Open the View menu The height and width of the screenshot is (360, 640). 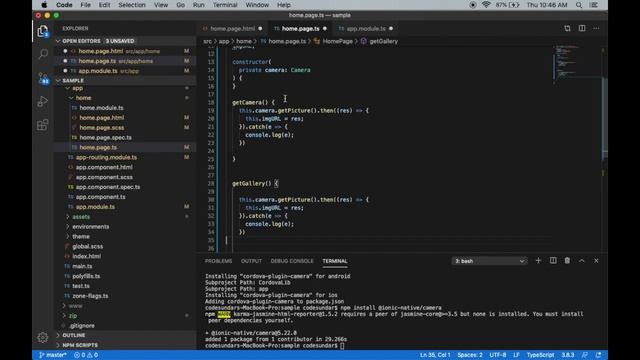pos(161,5)
